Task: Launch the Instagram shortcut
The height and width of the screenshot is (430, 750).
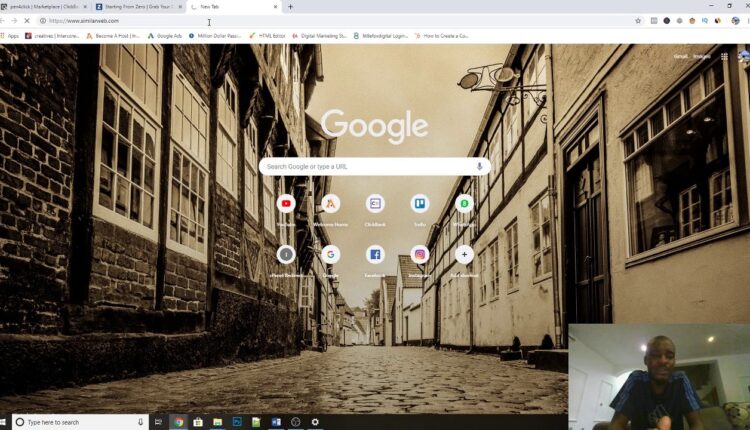Action: 420,255
